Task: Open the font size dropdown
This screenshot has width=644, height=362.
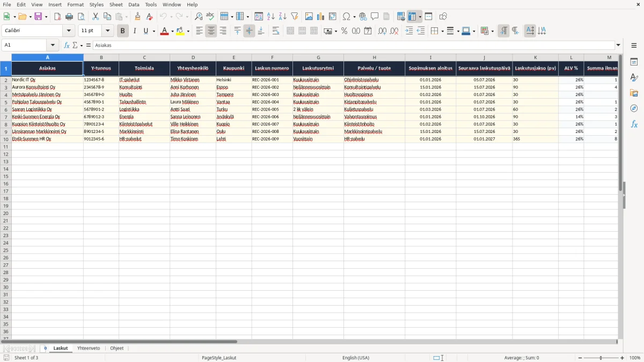Action: [107, 31]
